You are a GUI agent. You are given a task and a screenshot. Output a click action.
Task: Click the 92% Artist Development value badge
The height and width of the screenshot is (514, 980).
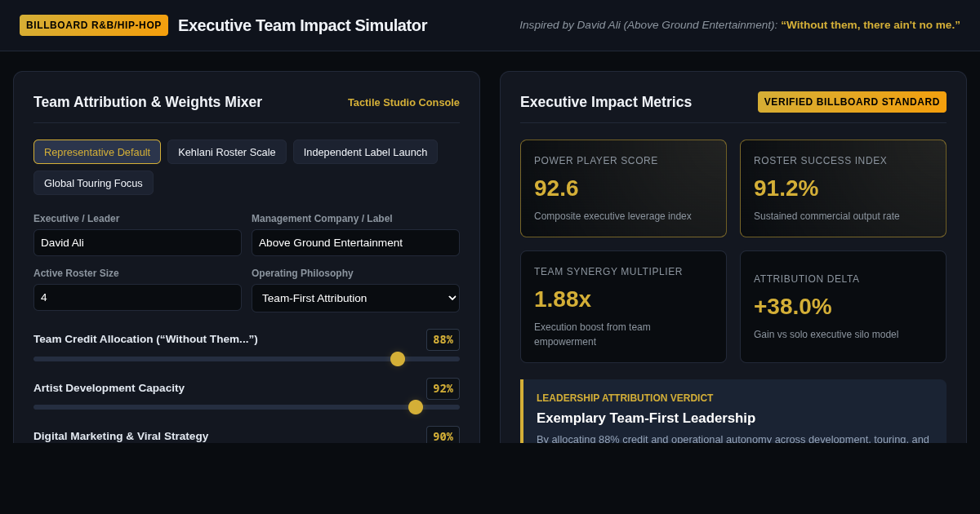[x=443, y=388]
